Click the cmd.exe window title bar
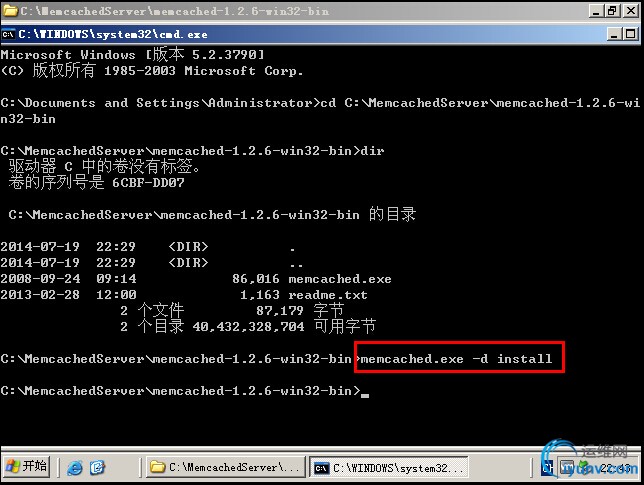 [320, 34]
